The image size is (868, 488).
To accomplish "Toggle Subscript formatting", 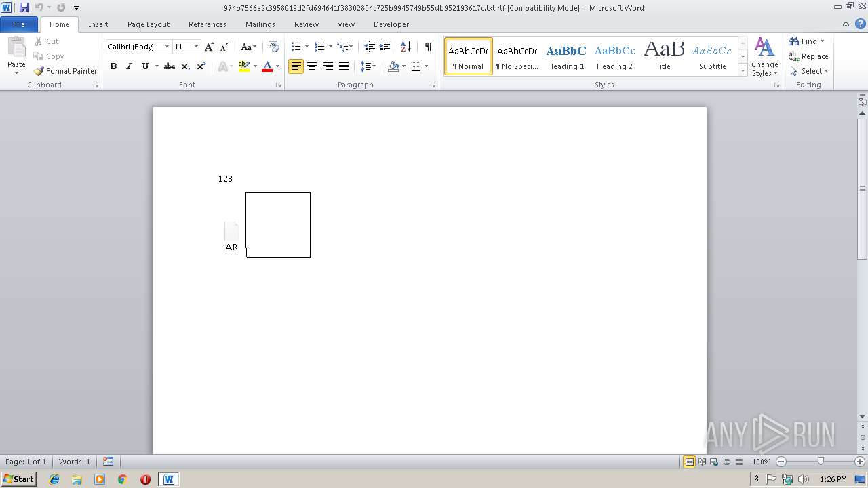I will pos(186,66).
